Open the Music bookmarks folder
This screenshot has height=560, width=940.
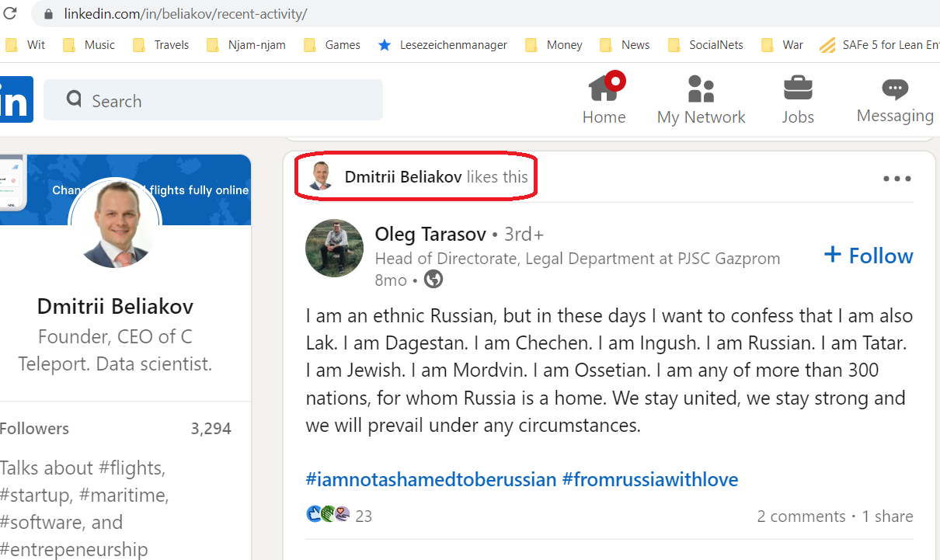point(89,45)
